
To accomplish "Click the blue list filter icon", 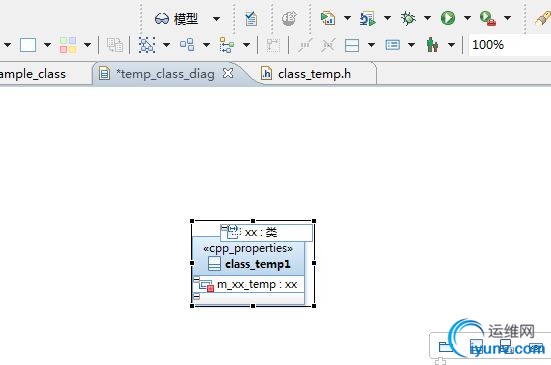I will click(x=392, y=45).
